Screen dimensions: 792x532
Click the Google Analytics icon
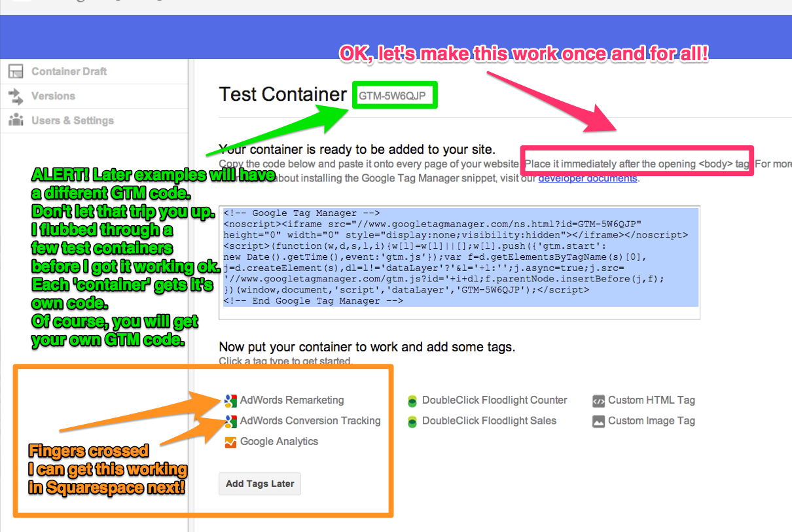230,442
